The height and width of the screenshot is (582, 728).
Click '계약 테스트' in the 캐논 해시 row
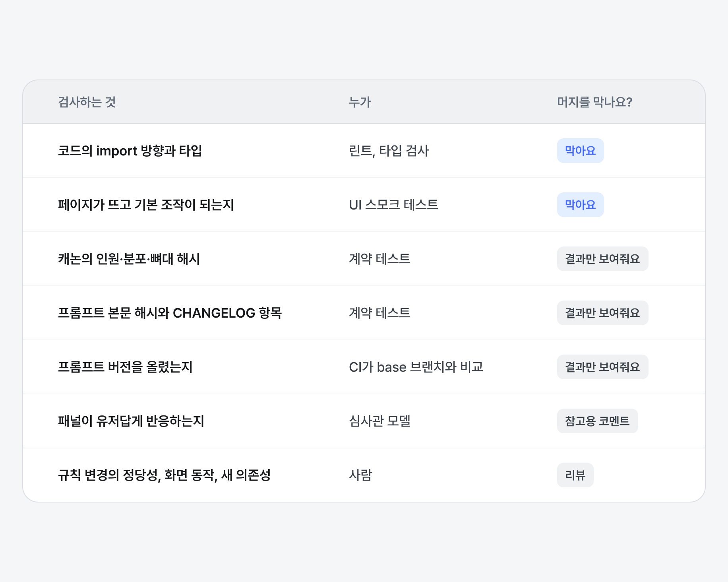(379, 259)
